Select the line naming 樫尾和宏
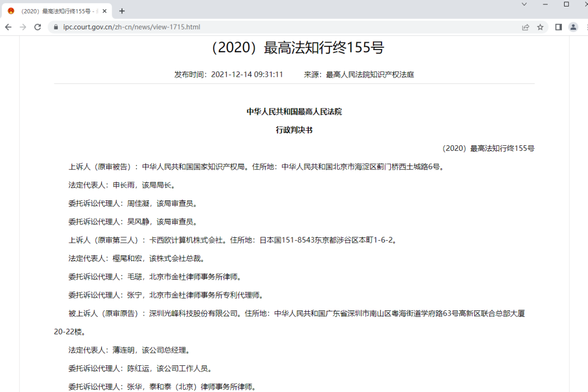The image size is (588, 392). click(x=138, y=259)
